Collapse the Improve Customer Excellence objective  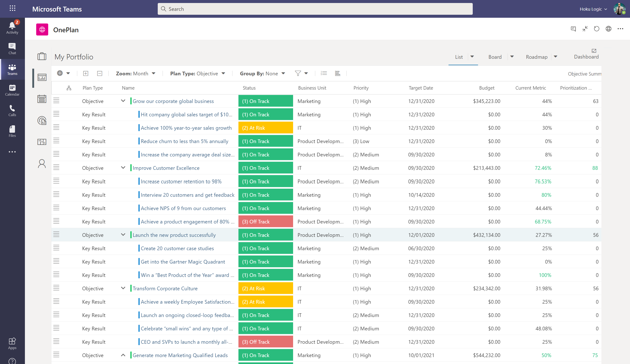coord(123,168)
